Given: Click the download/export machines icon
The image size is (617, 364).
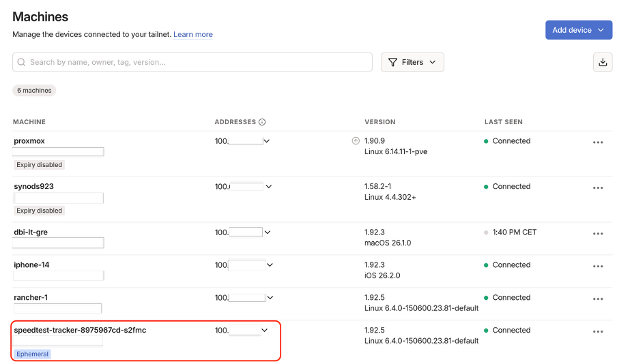Looking at the screenshot, I should (x=602, y=62).
